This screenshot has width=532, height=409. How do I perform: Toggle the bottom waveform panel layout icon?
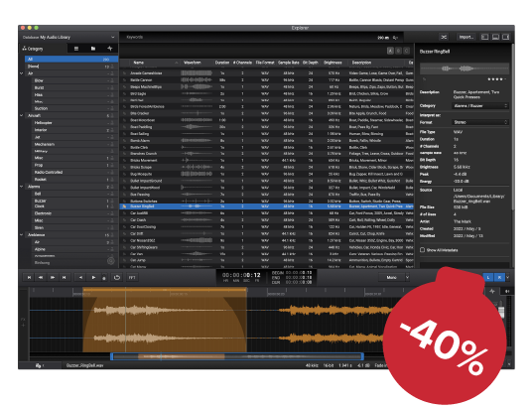(495, 37)
